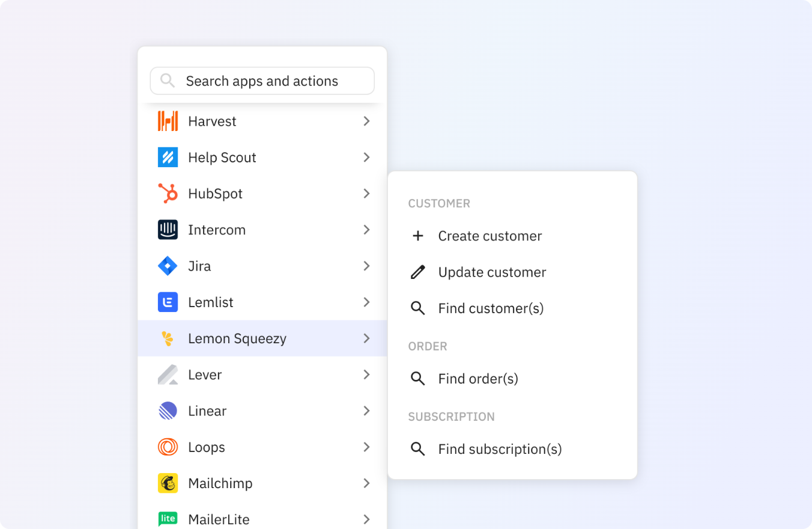Click the magnifier icon beside Find subscription(s)
Image resolution: width=812 pixels, height=529 pixels.
point(418,449)
